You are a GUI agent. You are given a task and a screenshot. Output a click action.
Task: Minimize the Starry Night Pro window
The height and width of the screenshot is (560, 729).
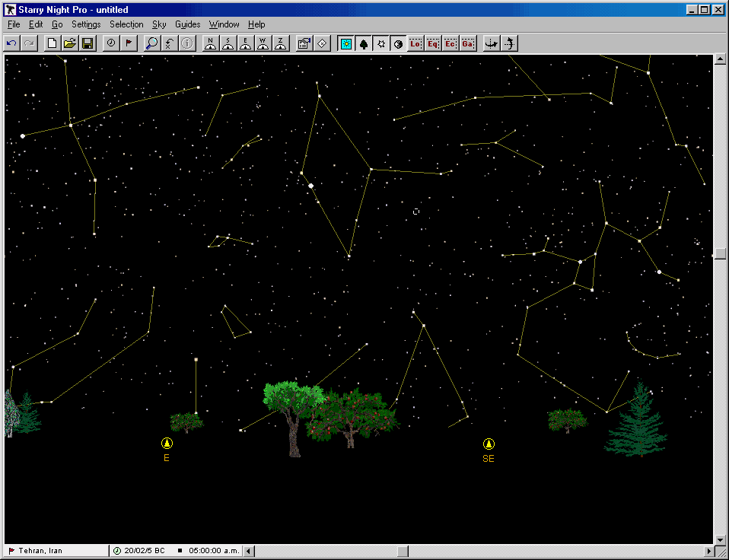tap(692, 10)
